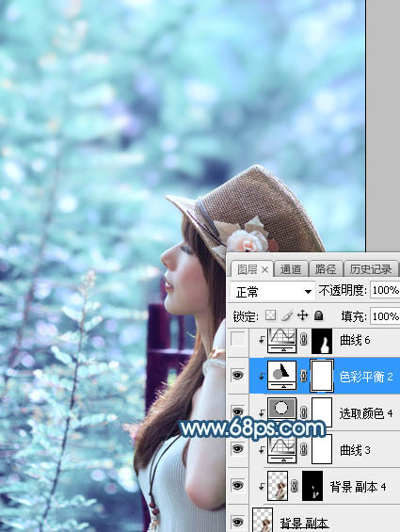The height and width of the screenshot is (532, 400).
Task: Click the 背景 副本 4 black mask thumbnail
Action: coord(312,486)
